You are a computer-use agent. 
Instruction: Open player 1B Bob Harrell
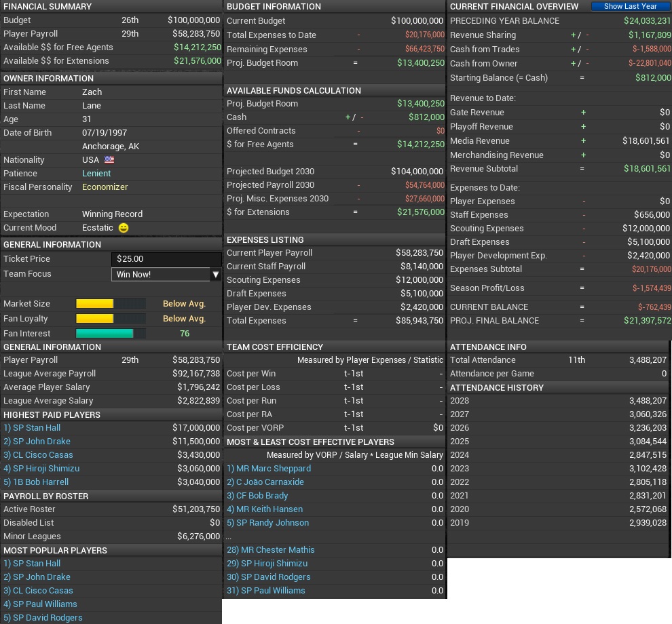(36, 482)
